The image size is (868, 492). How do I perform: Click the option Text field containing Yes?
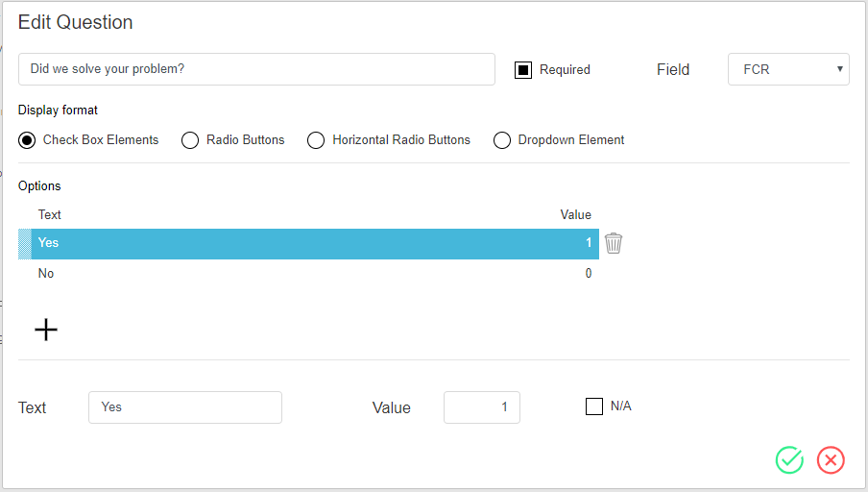point(184,407)
